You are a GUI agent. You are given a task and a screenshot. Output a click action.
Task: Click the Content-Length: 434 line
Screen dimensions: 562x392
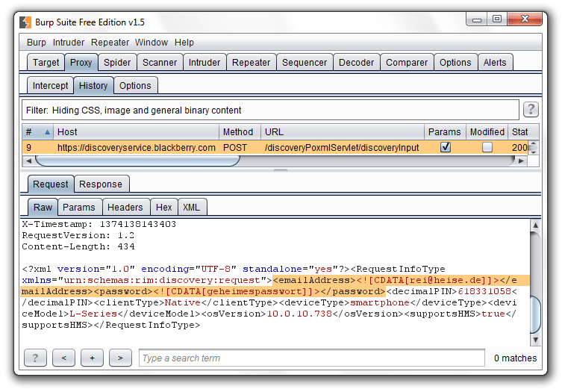(x=78, y=246)
